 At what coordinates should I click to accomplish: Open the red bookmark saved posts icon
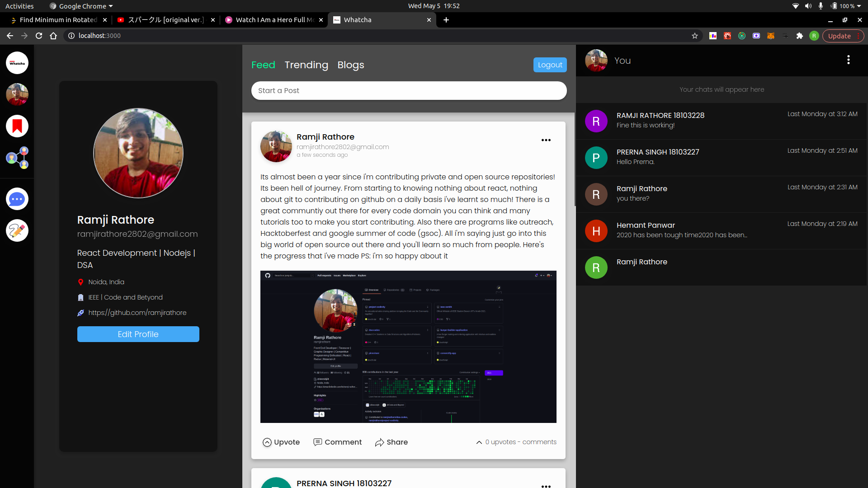pyautogui.click(x=17, y=126)
